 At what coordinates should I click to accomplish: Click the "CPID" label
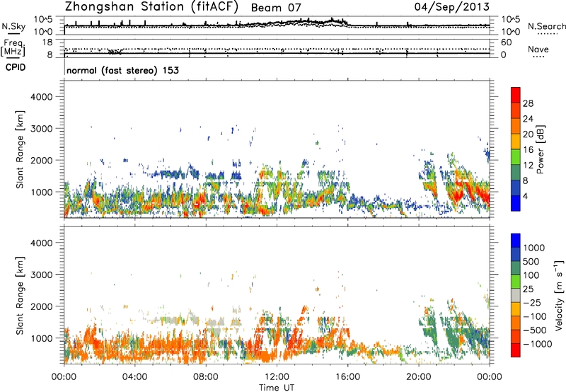16,67
